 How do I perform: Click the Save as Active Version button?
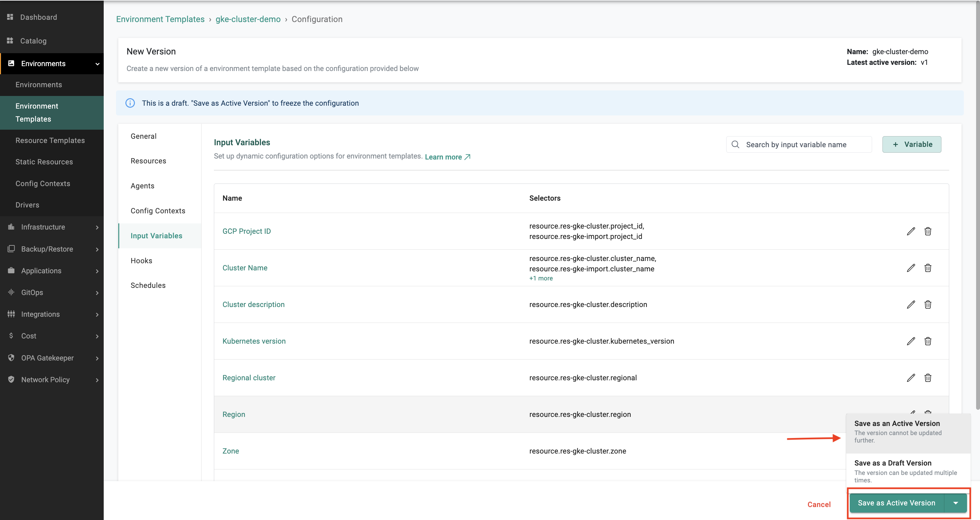897,503
